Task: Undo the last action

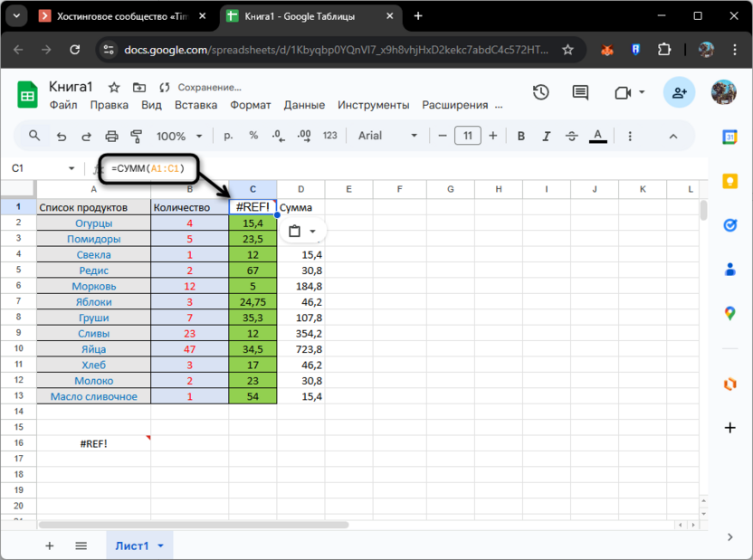Action: click(61, 137)
